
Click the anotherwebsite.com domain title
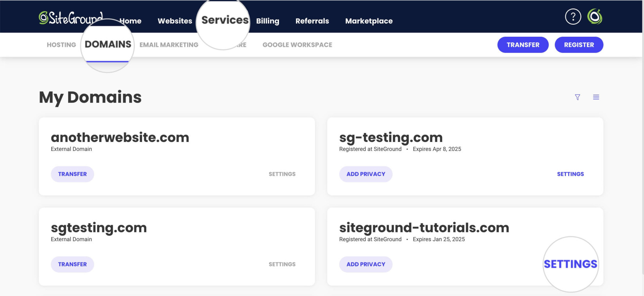pyautogui.click(x=120, y=137)
